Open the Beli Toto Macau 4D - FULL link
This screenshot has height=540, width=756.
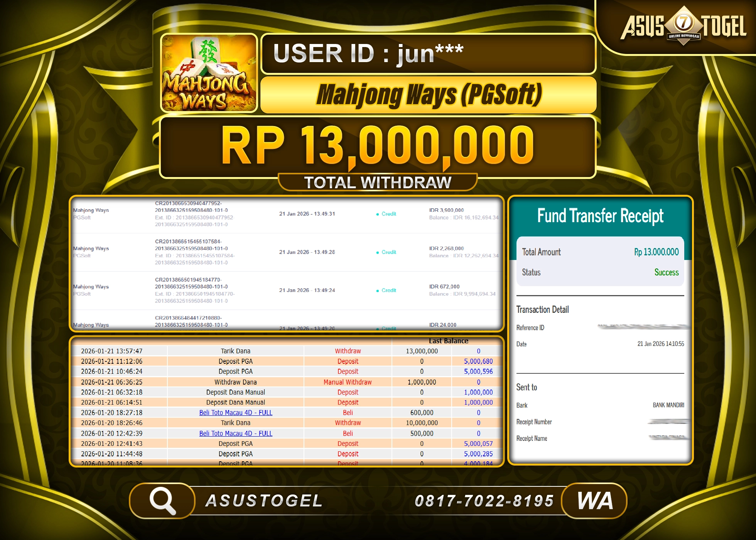[236, 412]
